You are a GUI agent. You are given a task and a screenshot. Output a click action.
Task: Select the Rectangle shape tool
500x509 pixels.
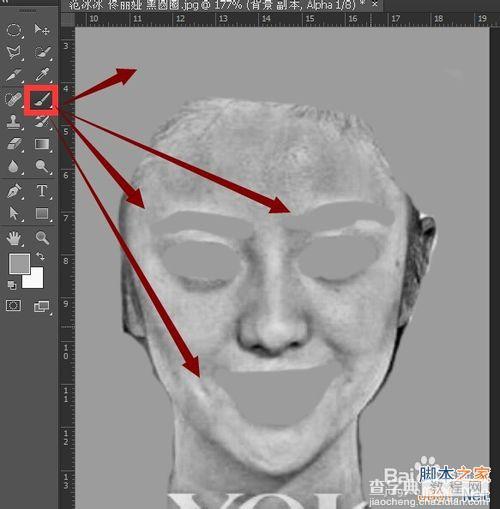[x=42, y=213]
